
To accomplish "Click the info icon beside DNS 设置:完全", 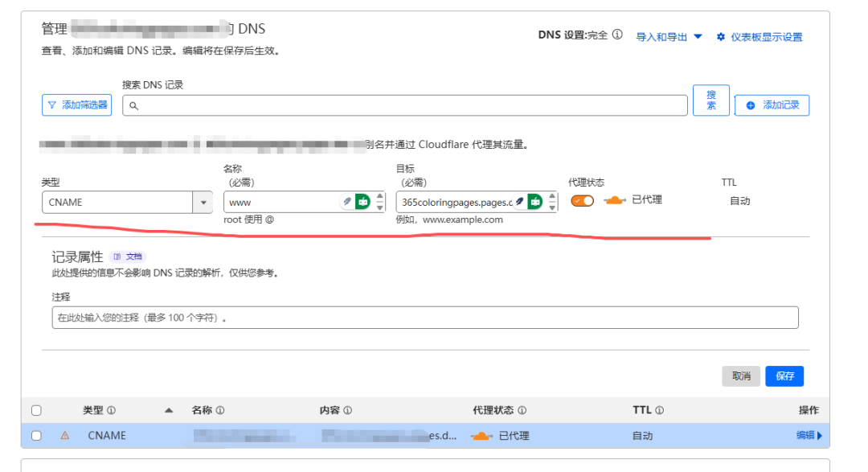I will (x=617, y=35).
